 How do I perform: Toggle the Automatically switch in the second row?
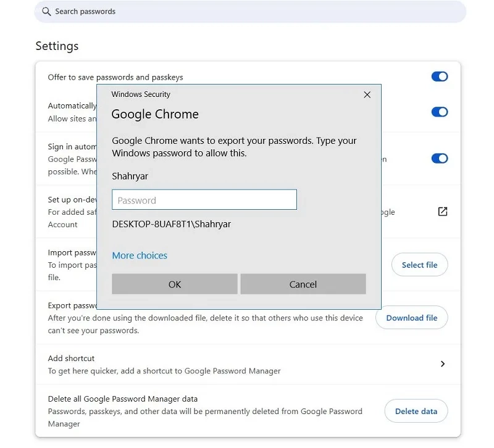(440, 112)
